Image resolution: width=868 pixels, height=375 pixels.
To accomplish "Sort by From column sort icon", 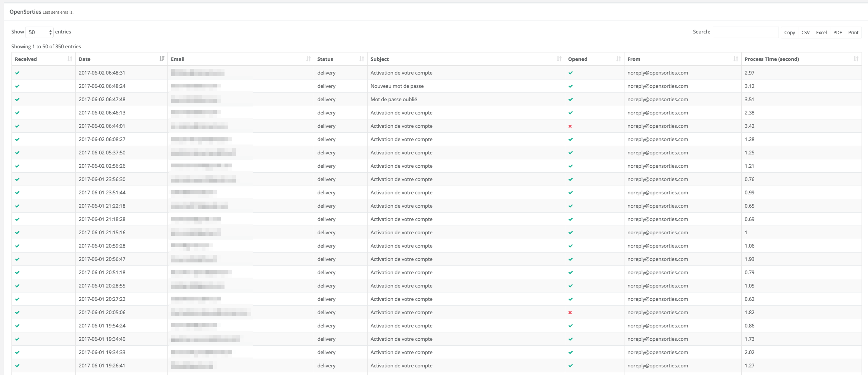I will 736,59.
